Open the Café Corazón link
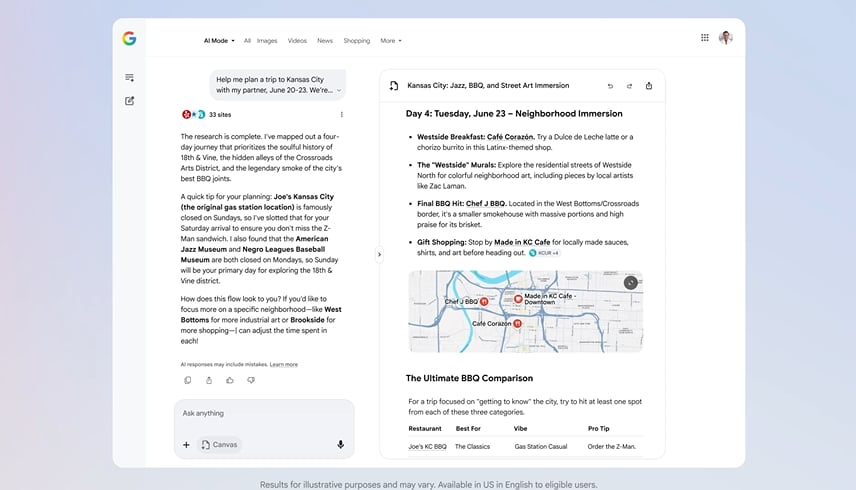 point(510,137)
